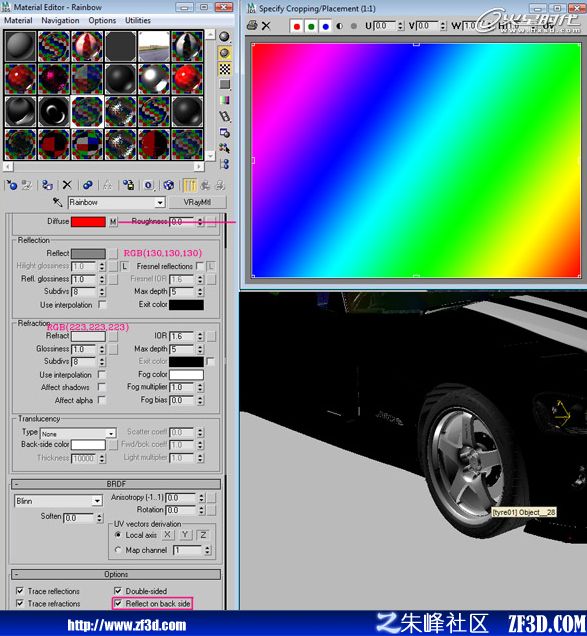The width and height of the screenshot is (587, 636).
Task: Toggle alpha channel display half-circle icon
Action: 340,26
